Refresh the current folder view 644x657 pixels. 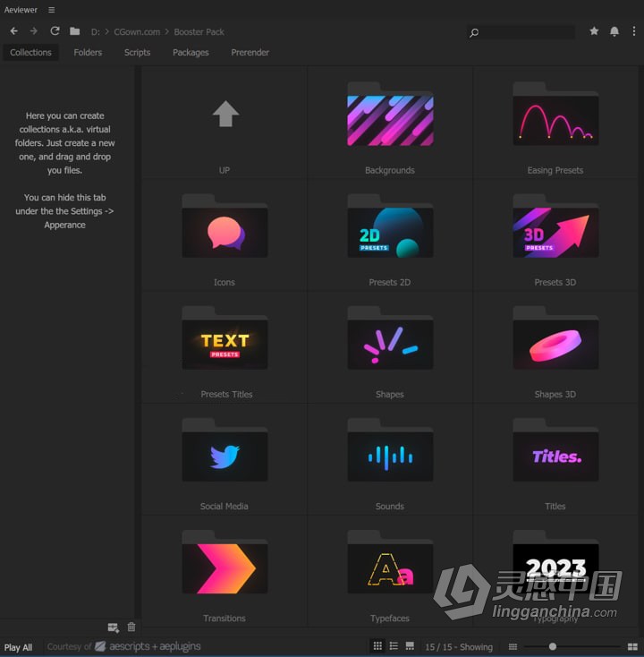tap(55, 31)
